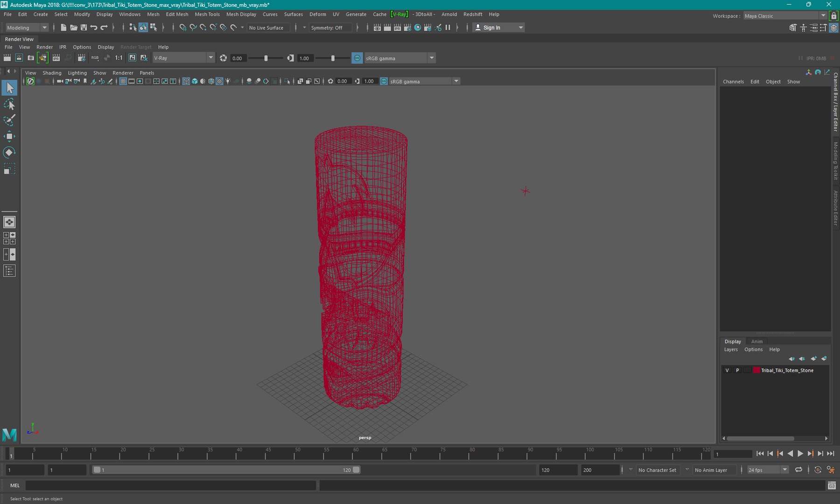Click the play forward button in playback controls
Image resolution: width=840 pixels, height=504 pixels.
(x=800, y=454)
